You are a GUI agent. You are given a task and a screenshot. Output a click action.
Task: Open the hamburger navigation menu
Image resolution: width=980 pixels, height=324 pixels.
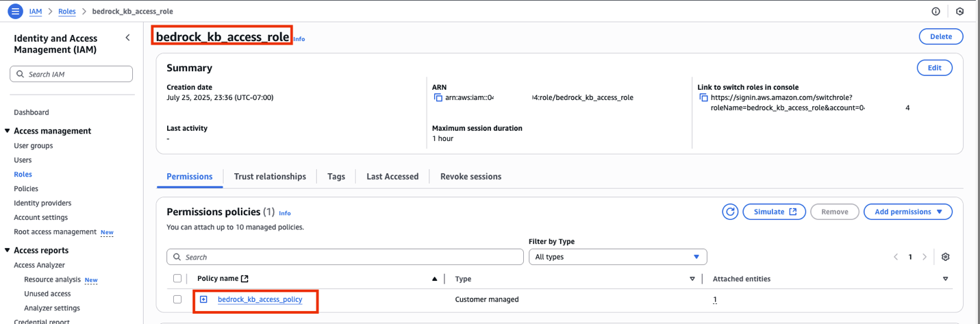[15, 11]
